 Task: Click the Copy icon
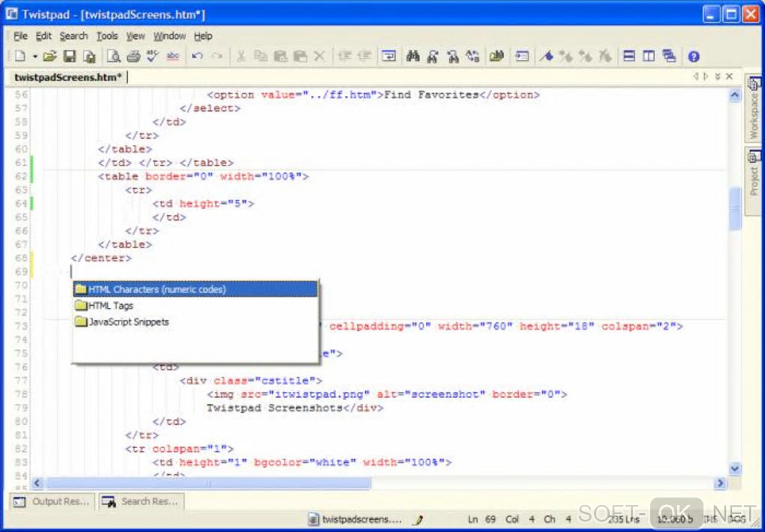point(260,56)
